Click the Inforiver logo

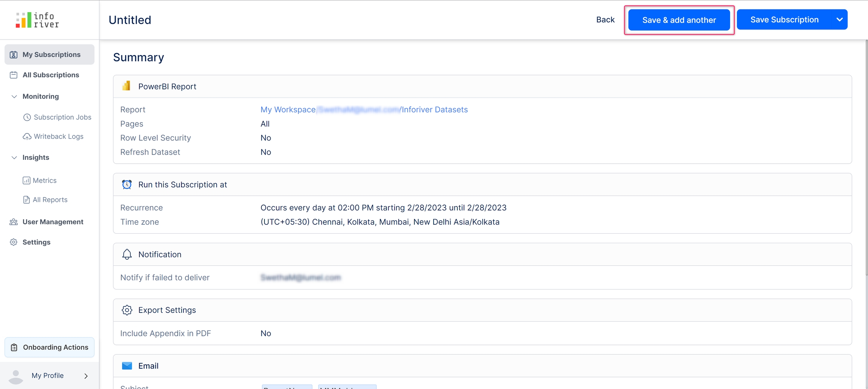[x=37, y=20]
